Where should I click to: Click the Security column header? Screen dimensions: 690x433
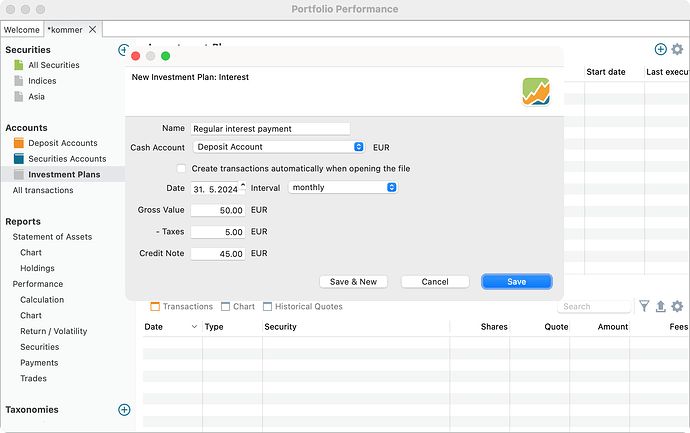pyautogui.click(x=280, y=327)
